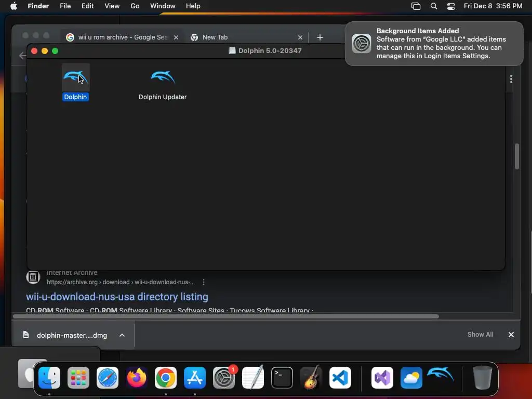The width and height of the screenshot is (532, 399).
Task: Open the App Store from the Dock
Action: tap(195, 378)
